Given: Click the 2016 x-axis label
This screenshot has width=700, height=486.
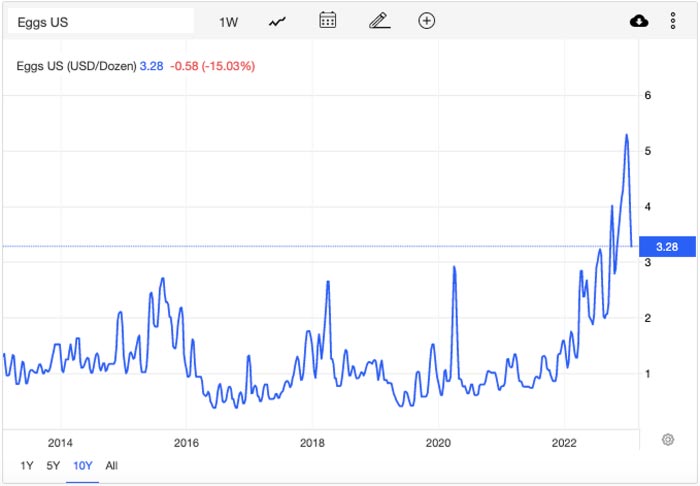Looking at the screenshot, I should (186, 443).
